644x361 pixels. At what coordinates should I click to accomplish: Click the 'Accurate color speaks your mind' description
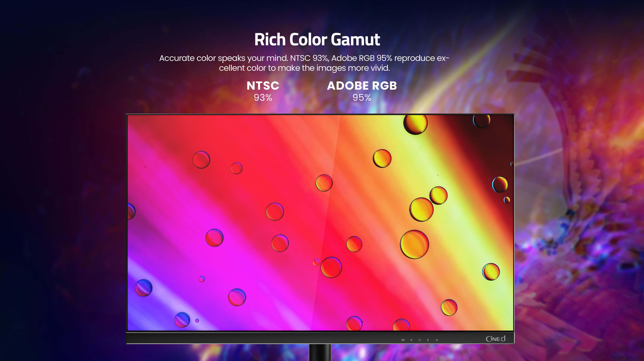coord(304,63)
